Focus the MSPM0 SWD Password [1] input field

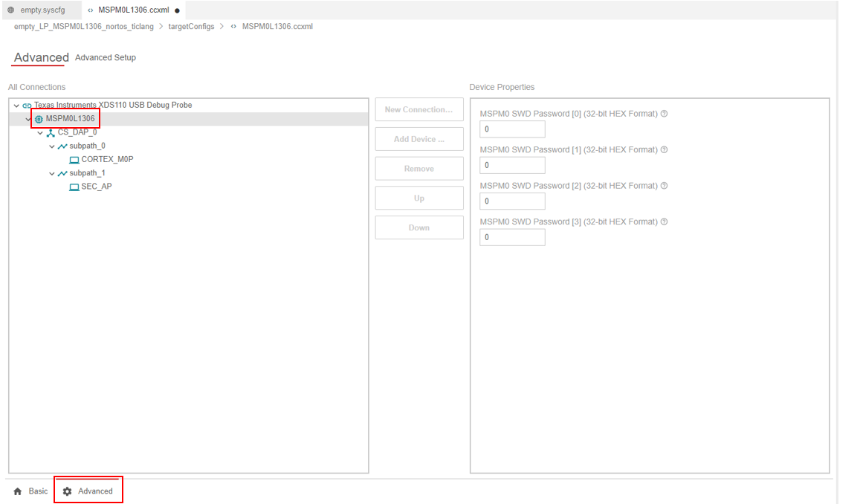[512, 165]
